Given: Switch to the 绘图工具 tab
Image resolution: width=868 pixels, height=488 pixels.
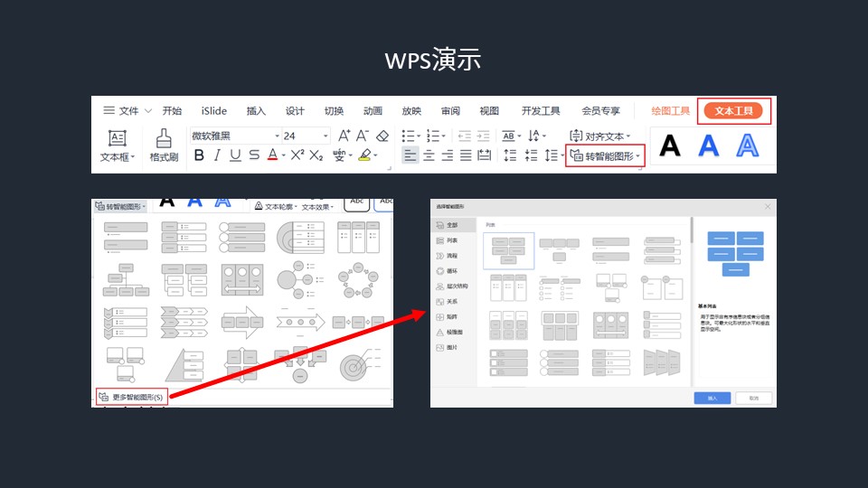Looking at the screenshot, I should click(670, 110).
